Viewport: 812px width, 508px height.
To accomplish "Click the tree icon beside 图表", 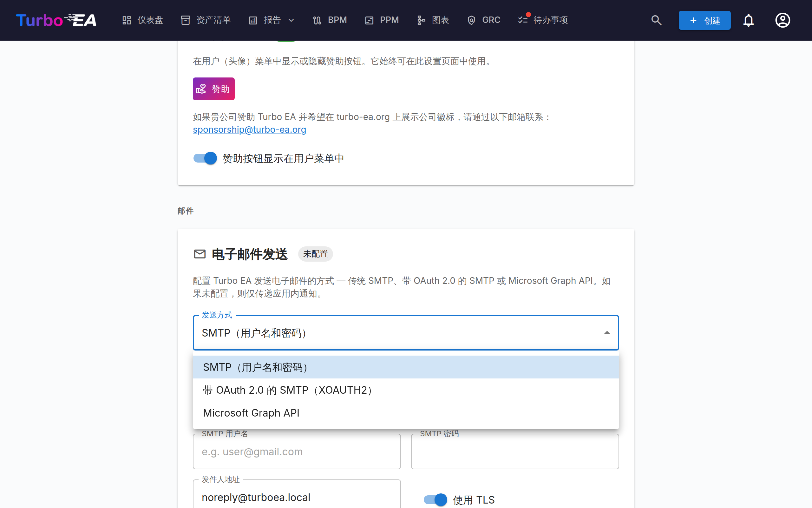I will coord(421,20).
